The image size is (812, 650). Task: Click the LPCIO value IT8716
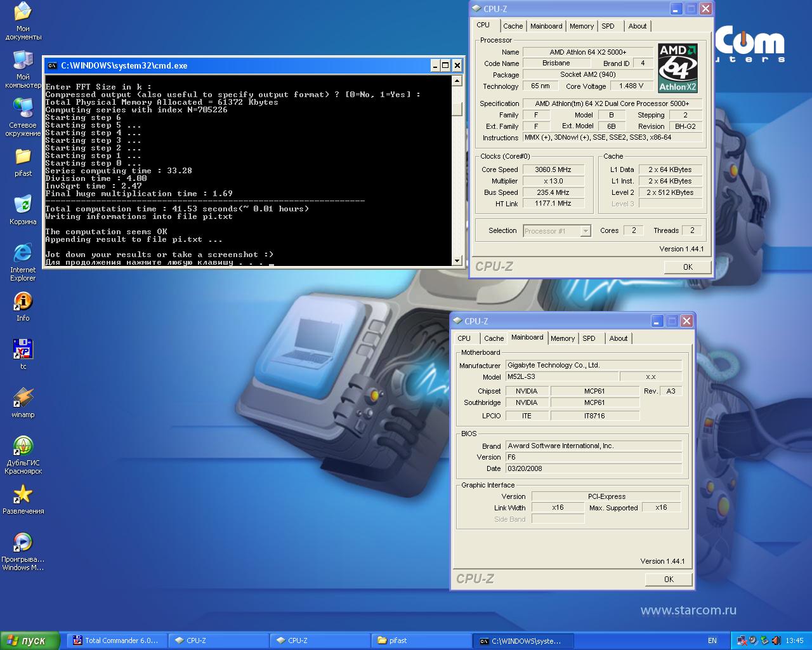click(595, 416)
